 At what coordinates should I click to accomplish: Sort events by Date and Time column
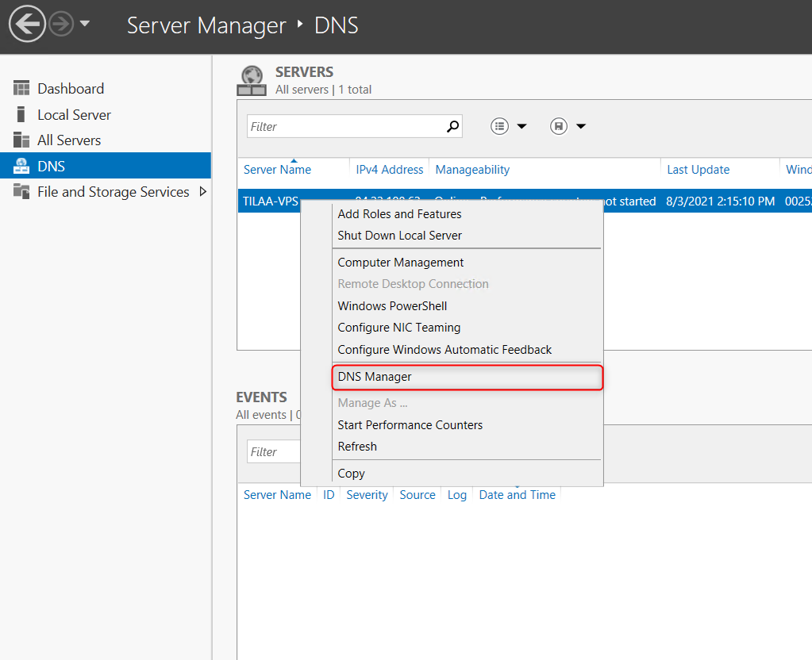click(517, 495)
